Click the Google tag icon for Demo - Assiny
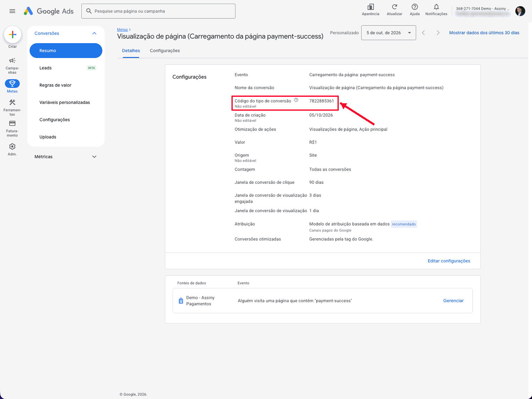The width and height of the screenshot is (532, 399). click(x=181, y=301)
